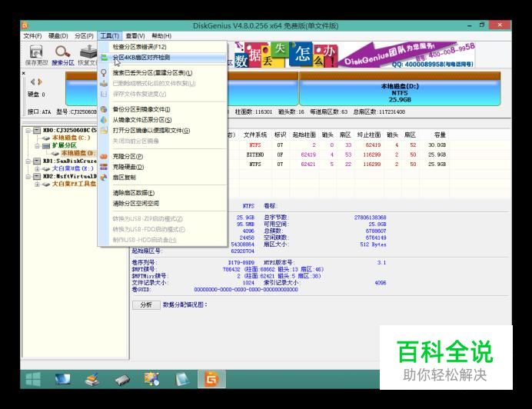The image size is (532, 409).
Task: Select 本地磁盘(D:) NTFS 25.9GB partition block
Action: point(400,89)
